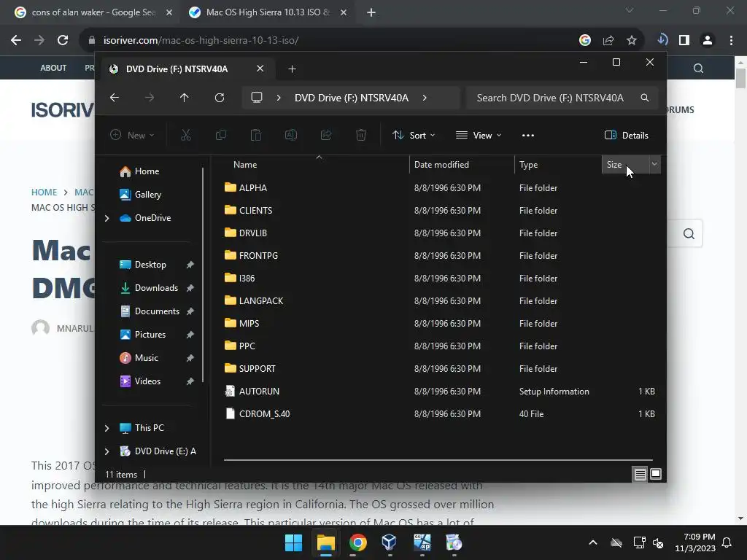Image resolution: width=747 pixels, height=560 pixels.
Task: Select the SUPPORT folder
Action: point(258,368)
